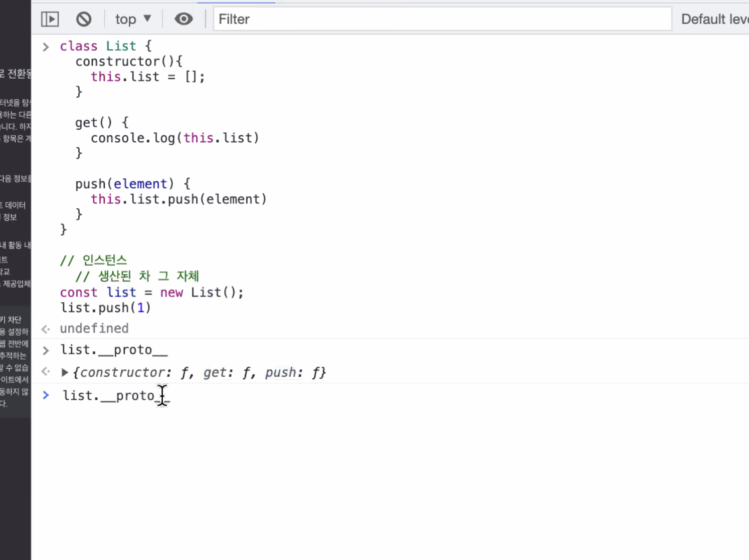Select the 'this.list.push(element)' line
The image size is (749, 560).
point(178,199)
